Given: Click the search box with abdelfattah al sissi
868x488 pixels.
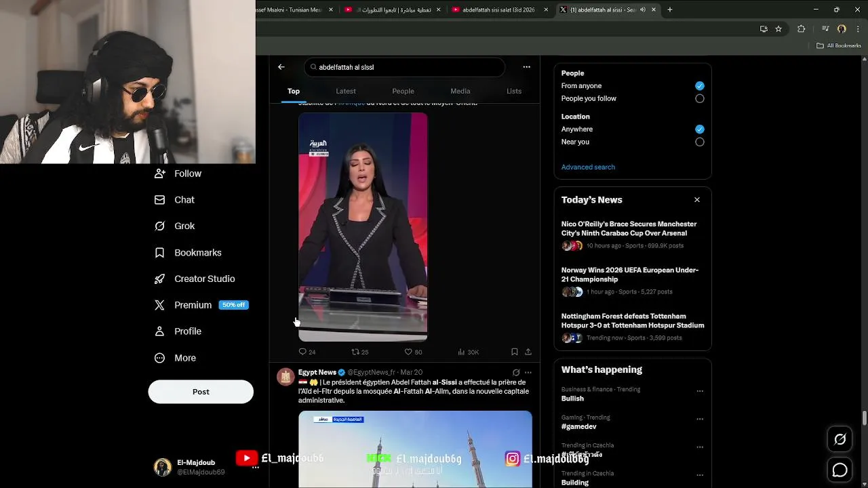Looking at the screenshot, I should pyautogui.click(x=405, y=67).
